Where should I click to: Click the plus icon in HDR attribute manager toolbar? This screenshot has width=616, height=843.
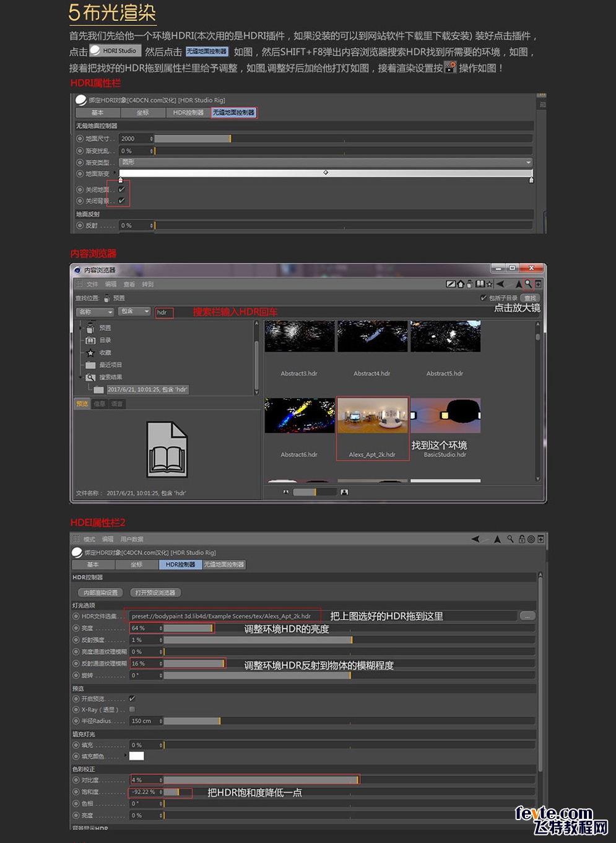click(x=540, y=539)
